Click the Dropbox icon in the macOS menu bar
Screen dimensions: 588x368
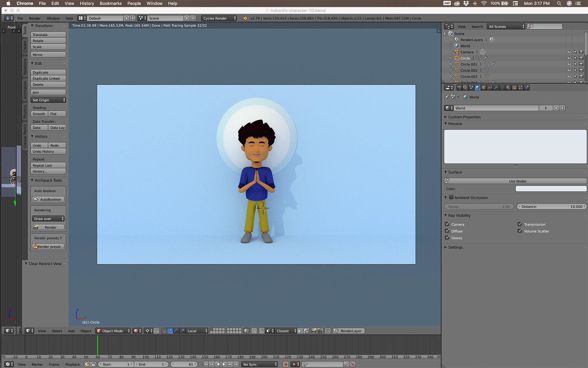pyautogui.click(x=466, y=3)
